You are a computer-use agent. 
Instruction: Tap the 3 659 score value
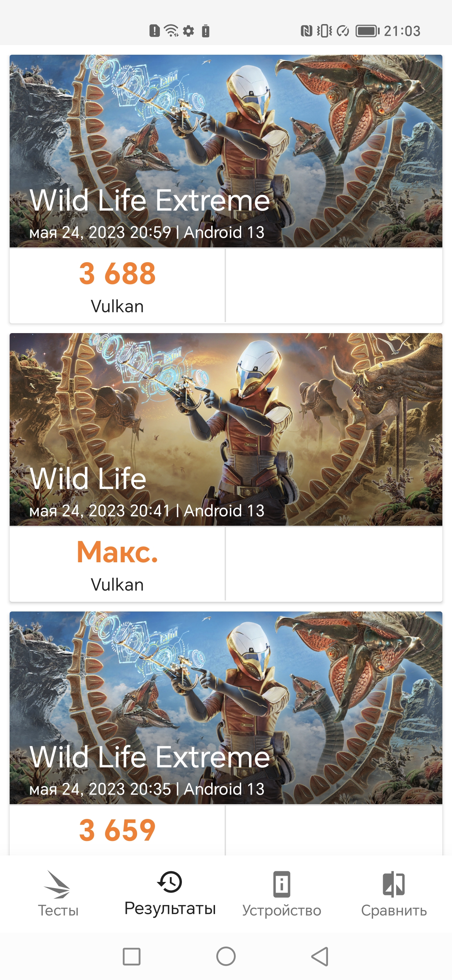(117, 830)
